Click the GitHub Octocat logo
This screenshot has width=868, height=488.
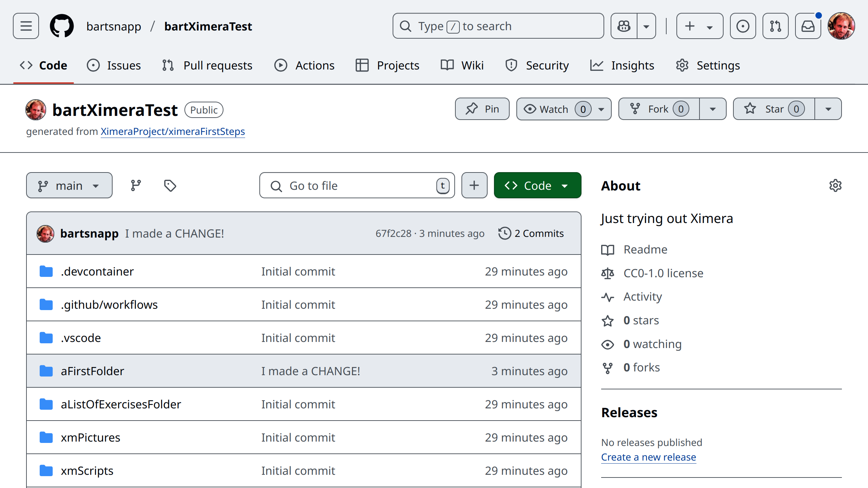pyautogui.click(x=62, y=26)
